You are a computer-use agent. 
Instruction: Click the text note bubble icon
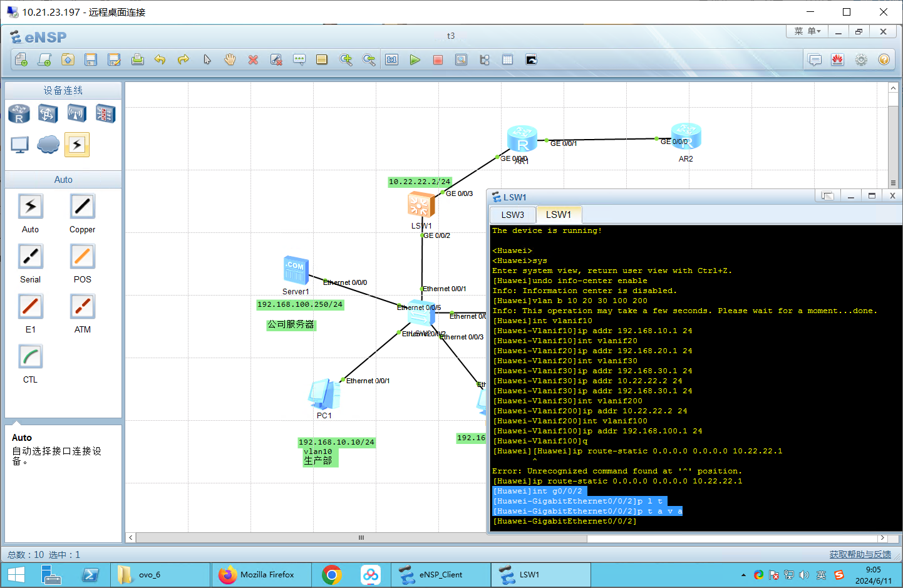(x=299, y=59)
